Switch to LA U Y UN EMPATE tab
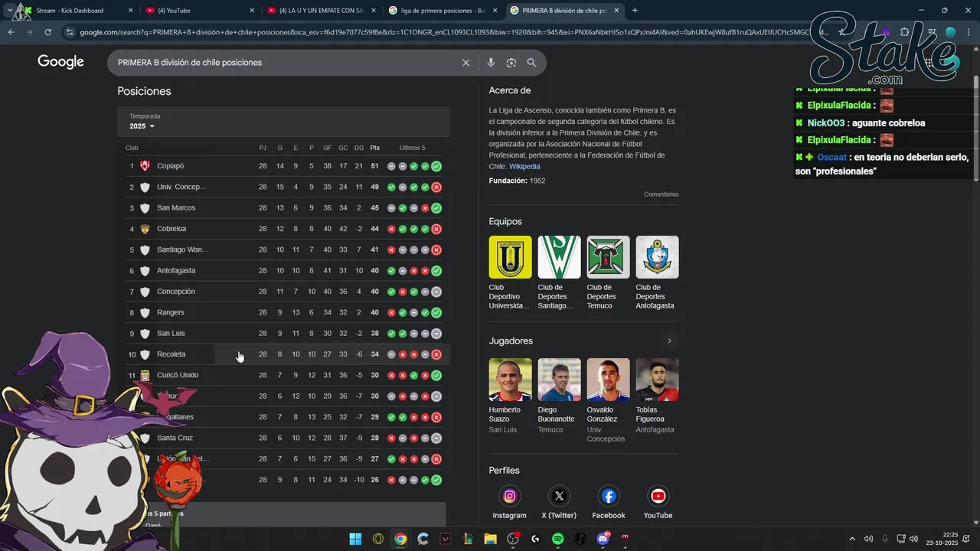The image size is (980, 551). point(322,11)
